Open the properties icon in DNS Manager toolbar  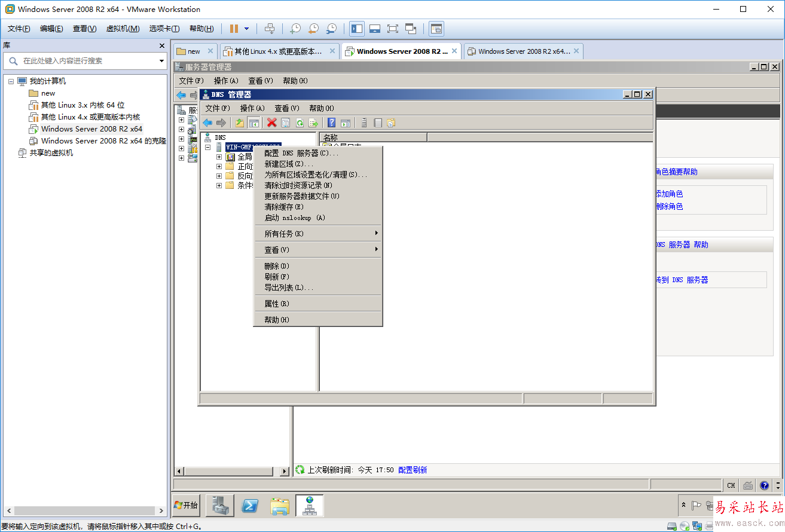286,123
